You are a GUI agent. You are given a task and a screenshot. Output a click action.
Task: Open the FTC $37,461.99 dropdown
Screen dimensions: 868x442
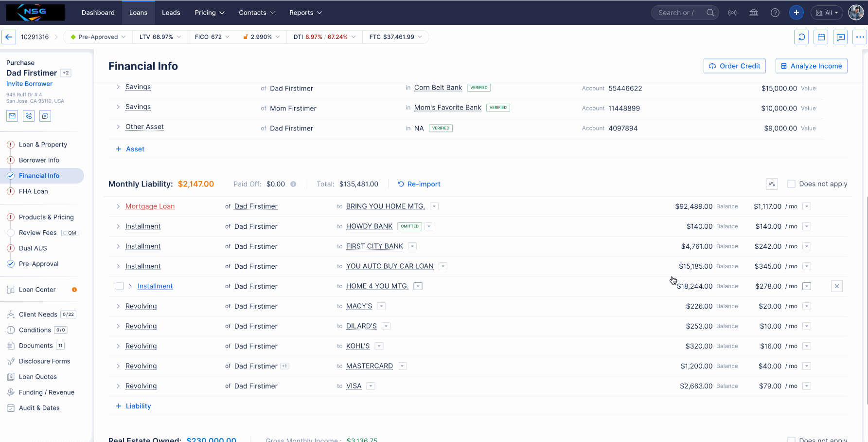point(395,37)
